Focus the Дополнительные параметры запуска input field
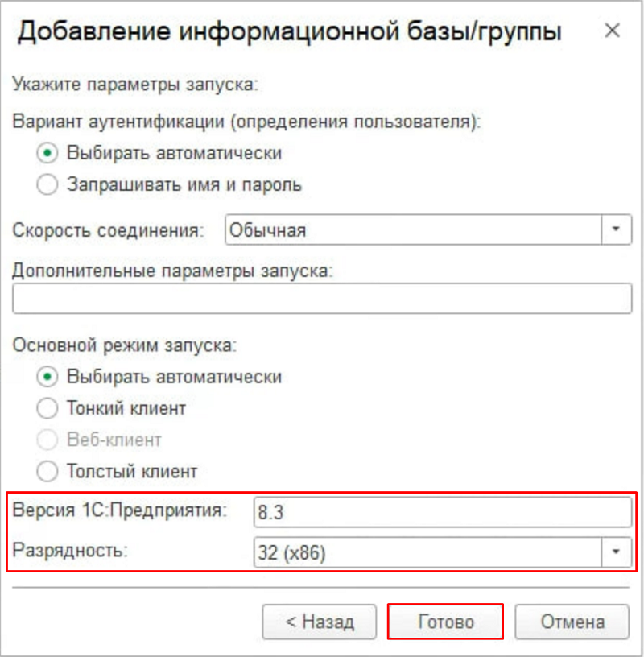This screenshot has height=657, width=644. (322, 299)
